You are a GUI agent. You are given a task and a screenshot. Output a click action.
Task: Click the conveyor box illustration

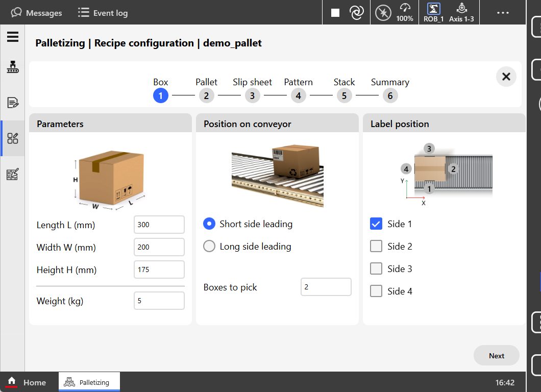[x=278, y=175]
